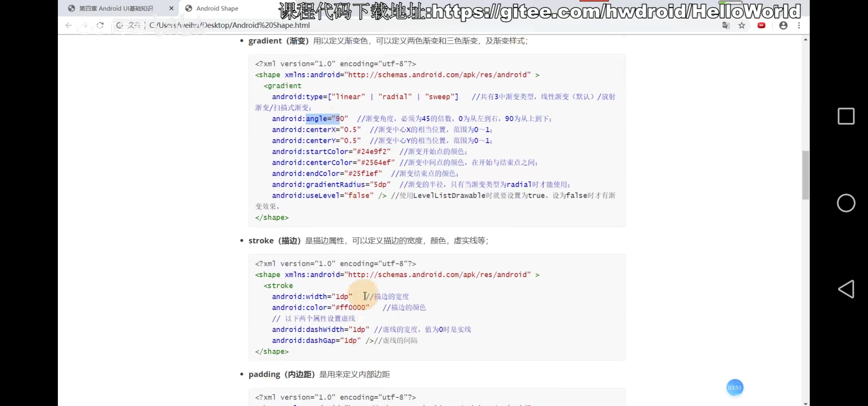The width and height of the screenshot is (868, 406).
Task: Click the browser bookmark star icon
Action: (741, 26)
